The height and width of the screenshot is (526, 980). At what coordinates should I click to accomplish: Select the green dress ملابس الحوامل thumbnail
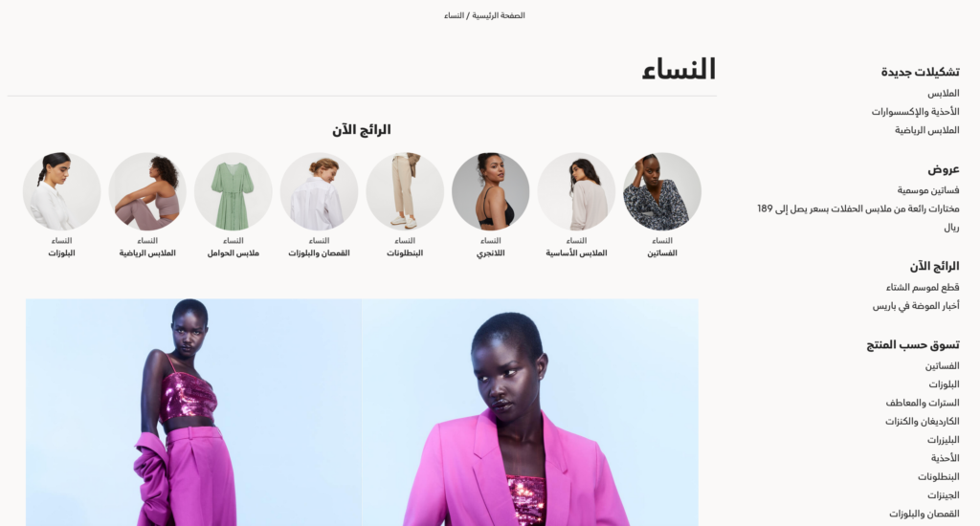tap(234, 191)
